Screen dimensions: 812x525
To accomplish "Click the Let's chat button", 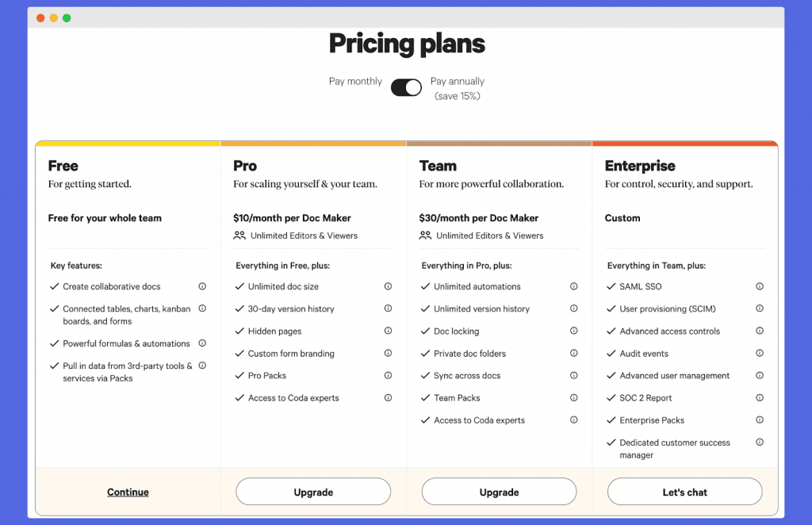I will pos(684,492).
